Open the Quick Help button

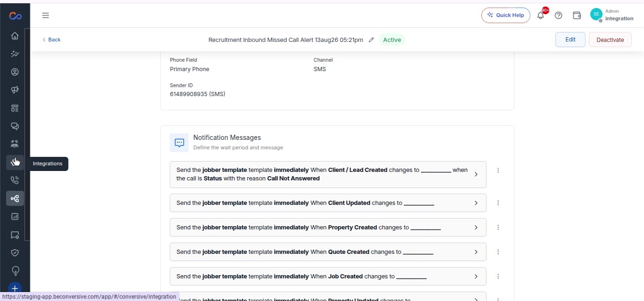coord(506,15)
